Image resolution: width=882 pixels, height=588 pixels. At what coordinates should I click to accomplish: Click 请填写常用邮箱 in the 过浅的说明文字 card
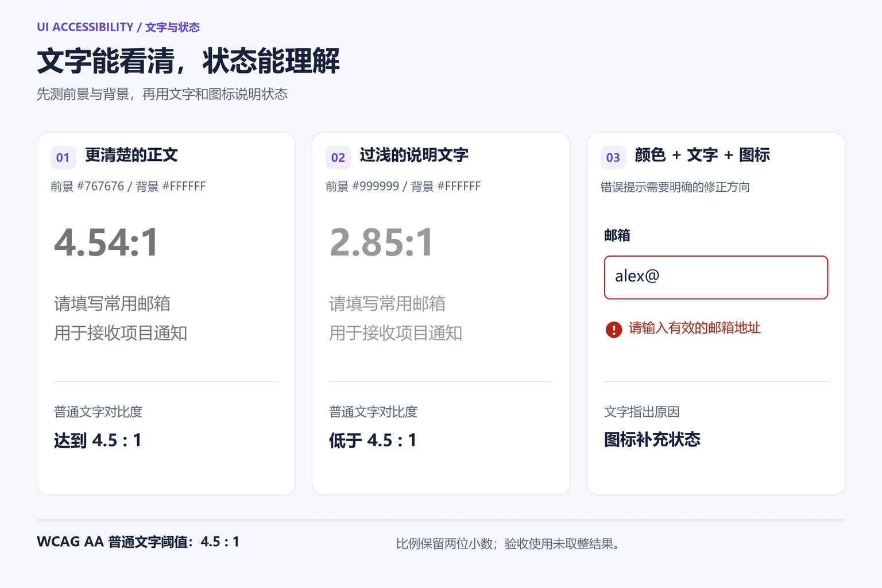coord(388,304)
